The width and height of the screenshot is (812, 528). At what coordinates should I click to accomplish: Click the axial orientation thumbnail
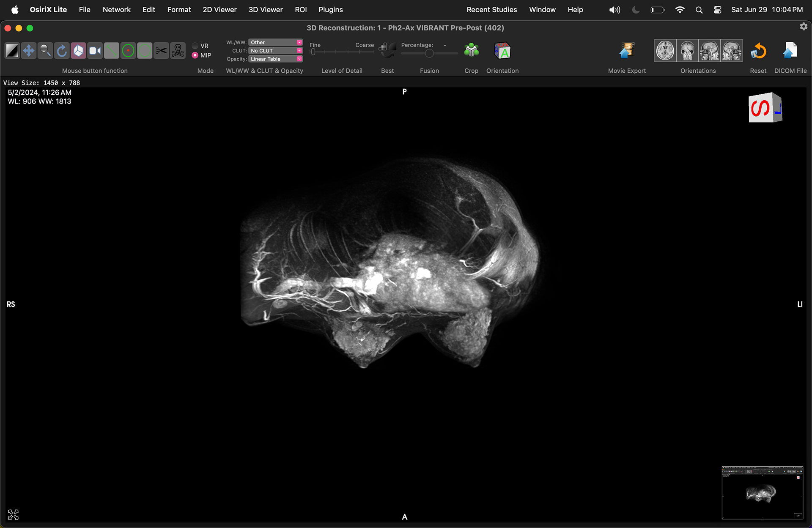pyautogui.click(x=665, y=51)
